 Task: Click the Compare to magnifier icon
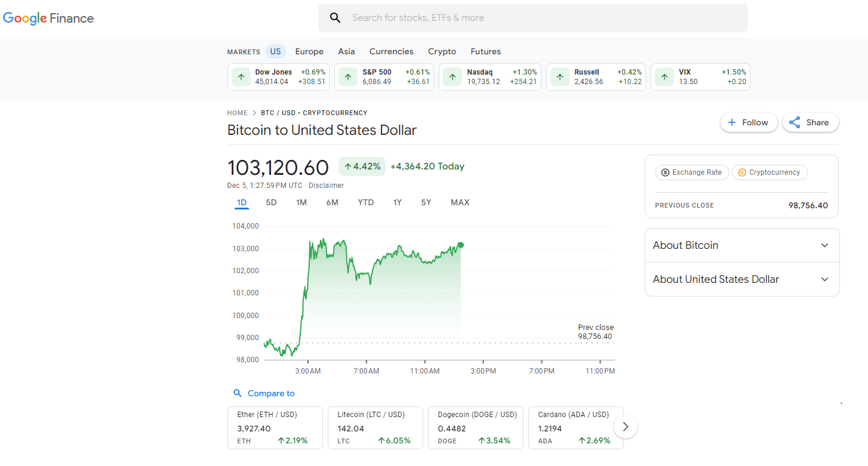[x=238, y=393]
